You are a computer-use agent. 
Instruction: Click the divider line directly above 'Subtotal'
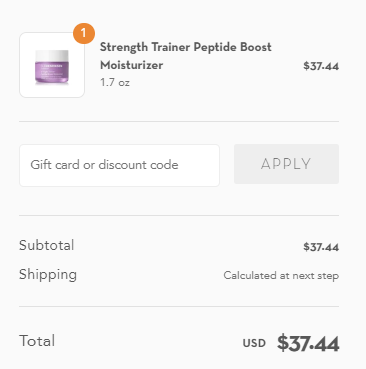coord(179,216)
